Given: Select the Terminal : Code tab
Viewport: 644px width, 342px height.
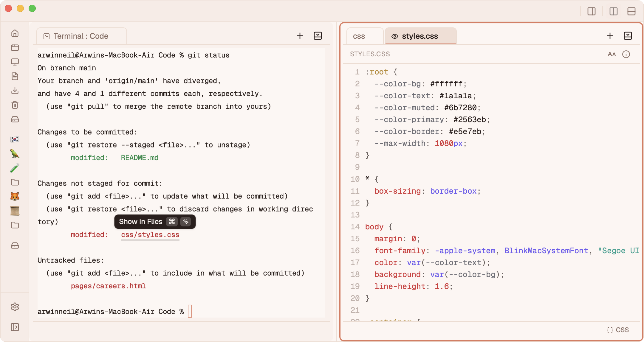Looking at the screenshot, I should click(82, 36).
